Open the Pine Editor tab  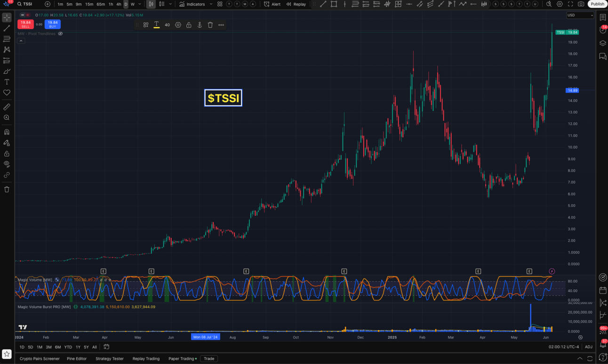pos(77,359)
